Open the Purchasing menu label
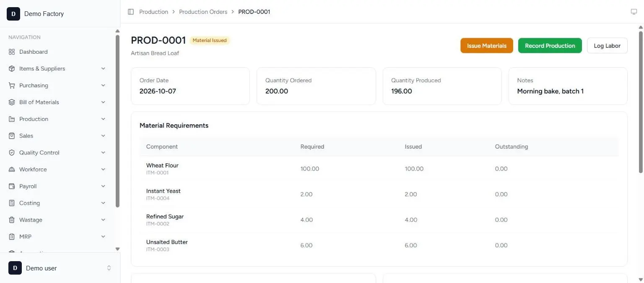This screenshot has width=644, height=283. (34, 85)
